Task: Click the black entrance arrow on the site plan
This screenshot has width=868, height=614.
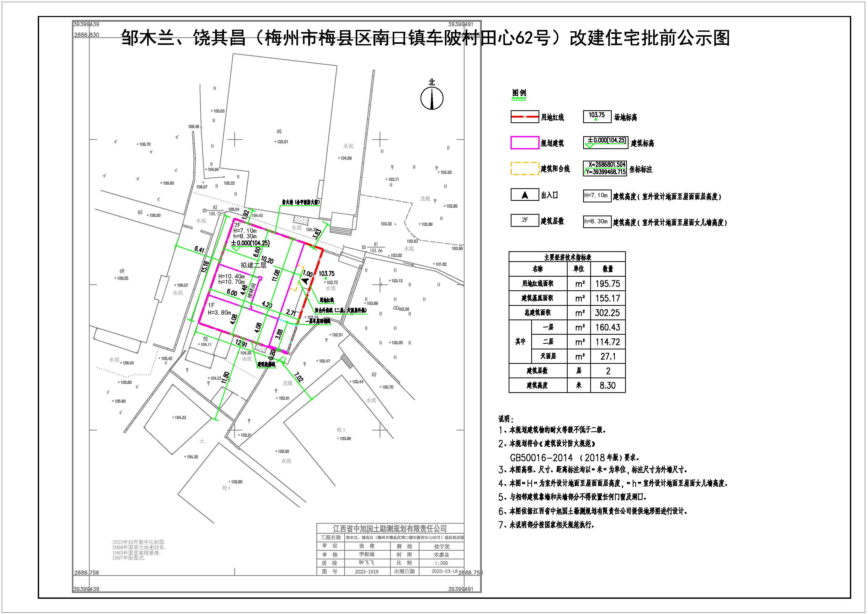Action: 305,281
